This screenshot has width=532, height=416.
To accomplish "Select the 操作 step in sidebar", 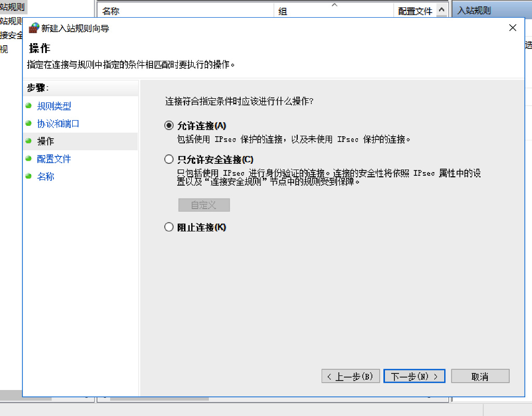I will [81, 141].
